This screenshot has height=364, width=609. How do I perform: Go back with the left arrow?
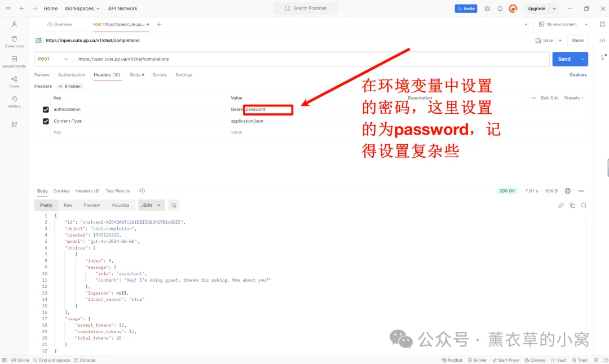[22, 8]
